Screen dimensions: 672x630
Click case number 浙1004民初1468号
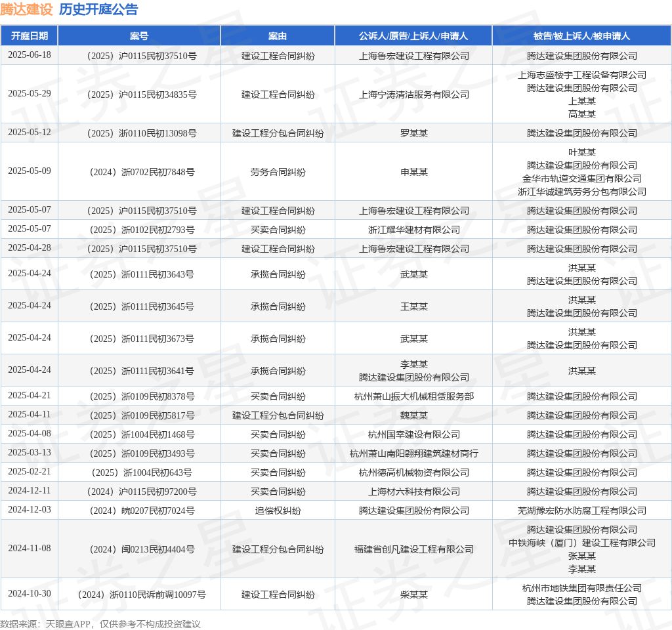point(142,434)
